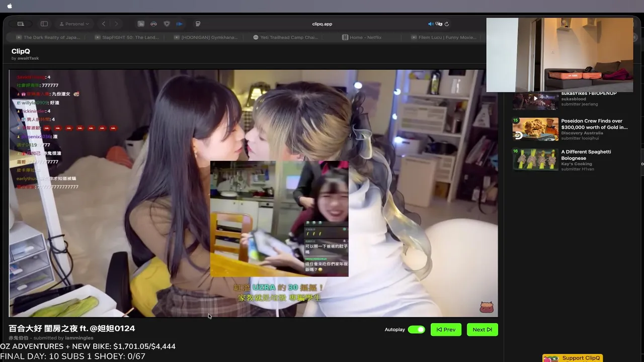Click the awaitTask author link
Screen dimensions: 644x362
click(28, 58)
